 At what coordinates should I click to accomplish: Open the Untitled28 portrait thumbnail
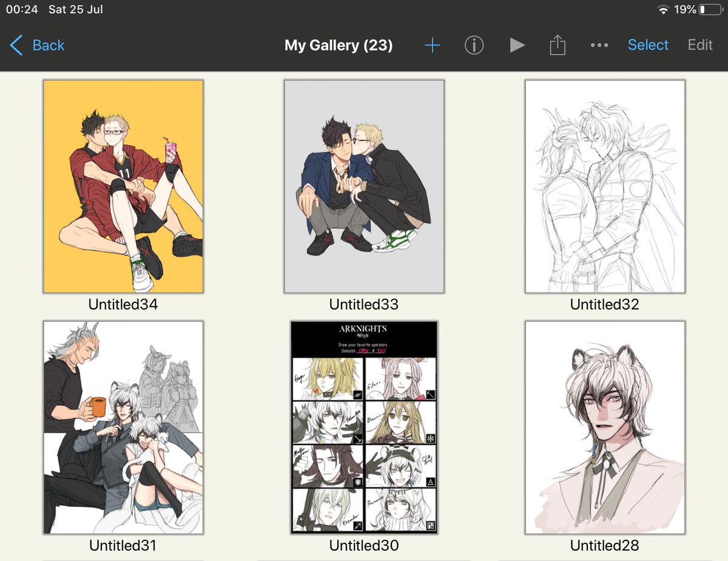[x=605, y=427]
